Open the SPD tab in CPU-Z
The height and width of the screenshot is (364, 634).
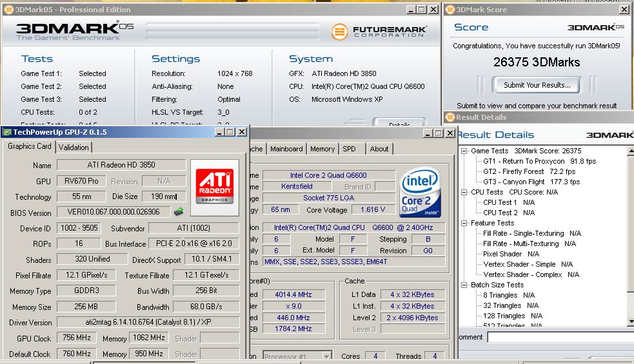tap(350, 149)
